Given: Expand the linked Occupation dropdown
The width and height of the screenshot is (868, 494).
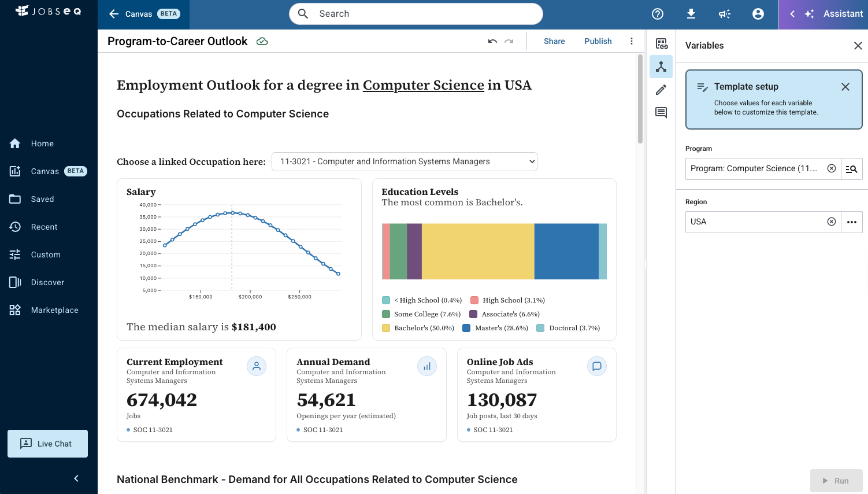Looking at the screenshot, I should (405, 161).
